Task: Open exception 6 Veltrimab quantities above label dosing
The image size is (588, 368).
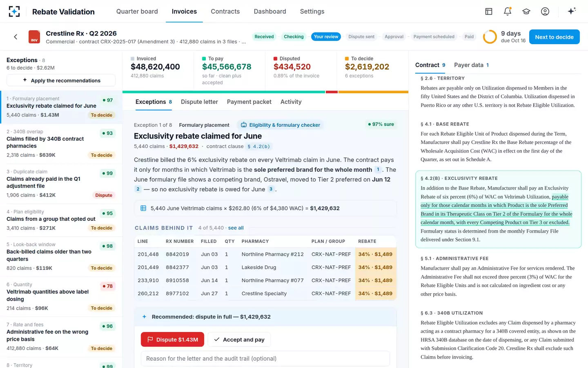Action: pos(61,296)
